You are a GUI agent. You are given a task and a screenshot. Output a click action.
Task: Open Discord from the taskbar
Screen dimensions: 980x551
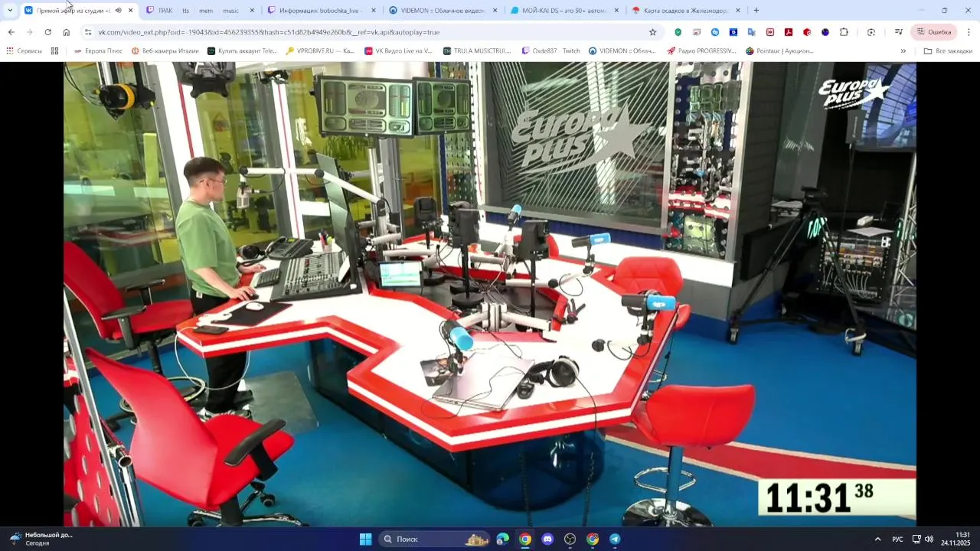(x=547, y=539)
